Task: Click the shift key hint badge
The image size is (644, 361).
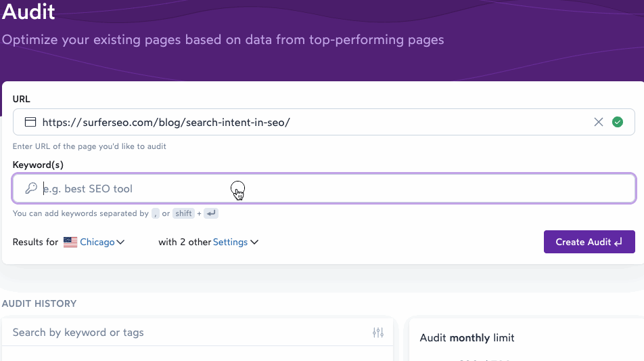Action: tap(183, 213)
